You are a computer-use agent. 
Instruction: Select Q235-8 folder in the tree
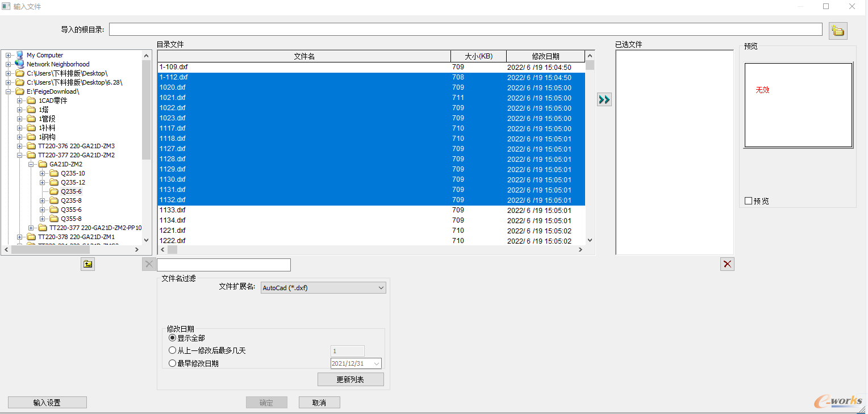[72, 200]
